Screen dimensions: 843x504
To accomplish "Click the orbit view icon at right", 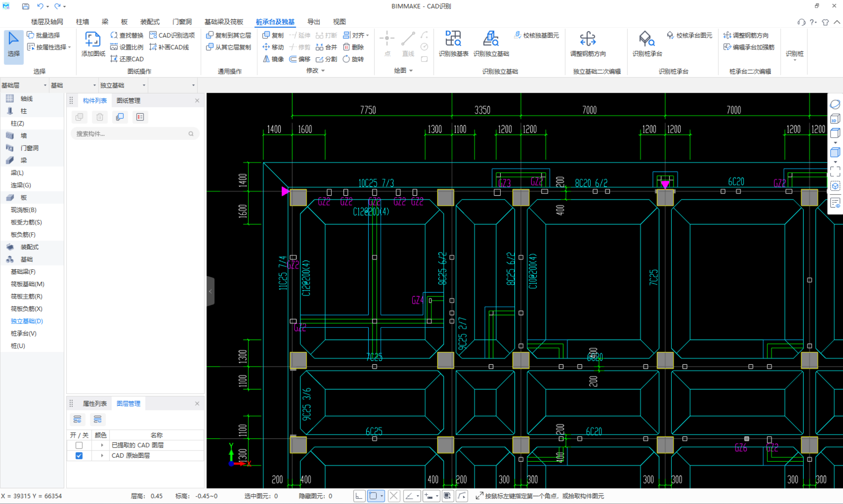I will 835,104.
